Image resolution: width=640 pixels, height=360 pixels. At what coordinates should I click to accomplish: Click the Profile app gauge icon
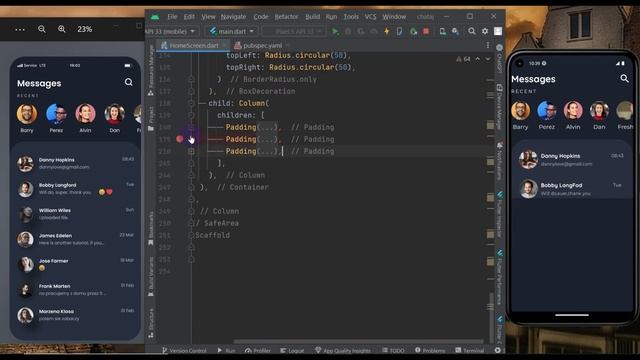pos(373,31)
